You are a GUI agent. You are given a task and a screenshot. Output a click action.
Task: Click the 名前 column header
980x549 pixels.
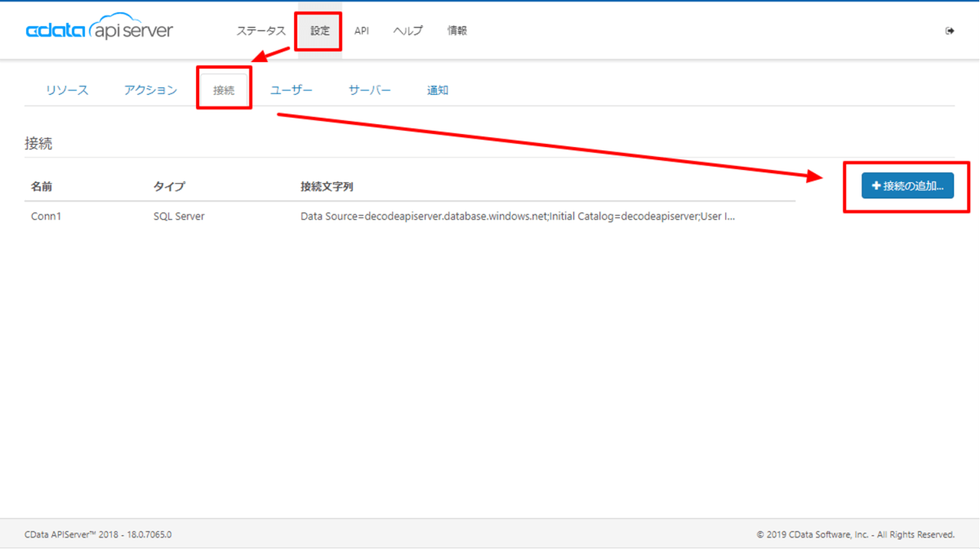tap(42, 186)
